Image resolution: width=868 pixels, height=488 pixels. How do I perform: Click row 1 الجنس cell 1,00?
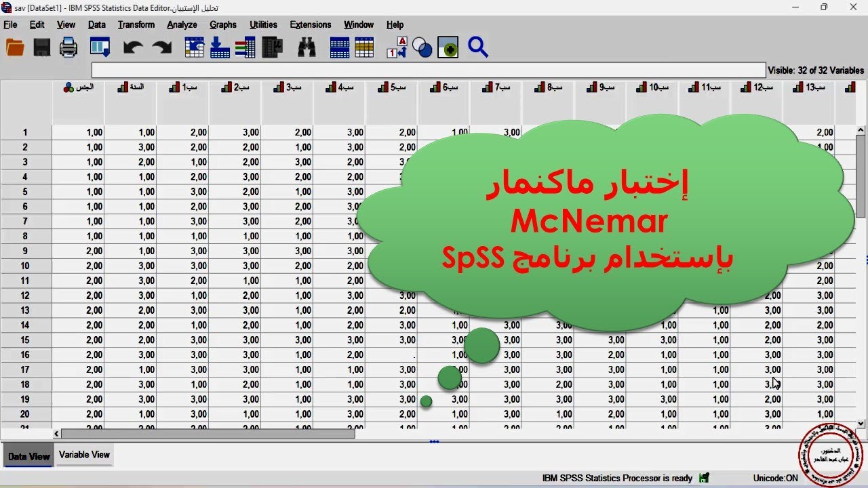tap(78, 133)
